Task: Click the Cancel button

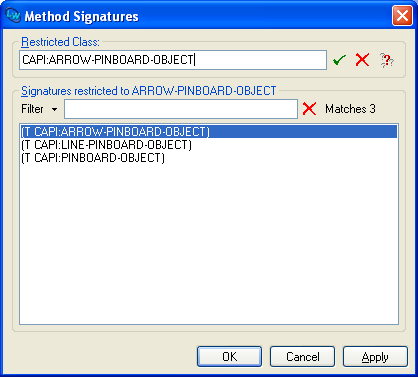Action: [302, 357]
